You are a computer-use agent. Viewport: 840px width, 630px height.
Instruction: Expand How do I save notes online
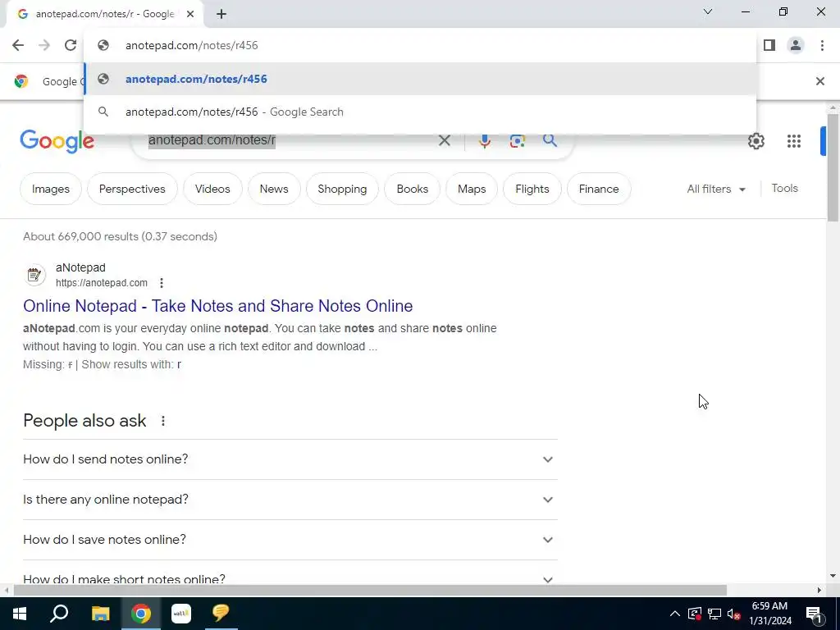pos(290,540)
